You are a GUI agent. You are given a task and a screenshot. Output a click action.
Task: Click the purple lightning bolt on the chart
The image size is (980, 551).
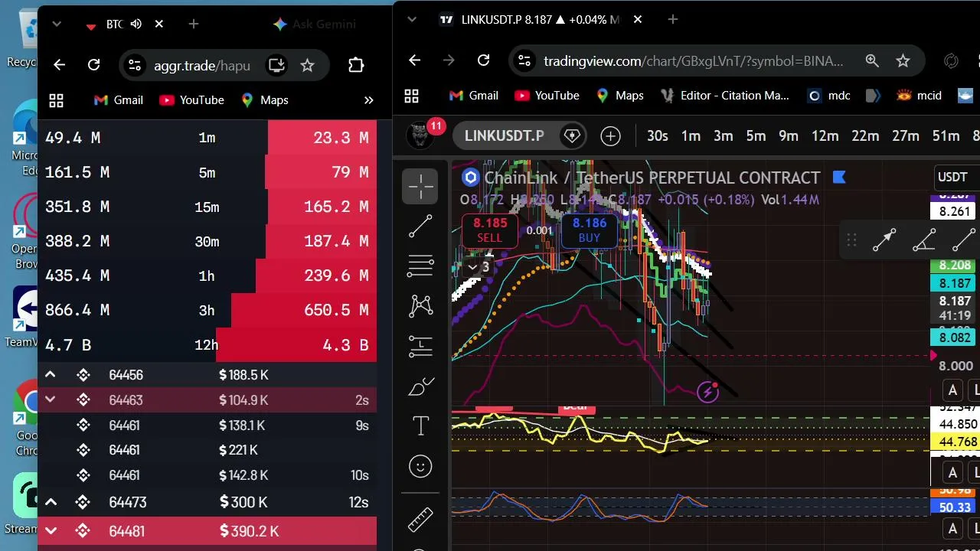point(708,393)
